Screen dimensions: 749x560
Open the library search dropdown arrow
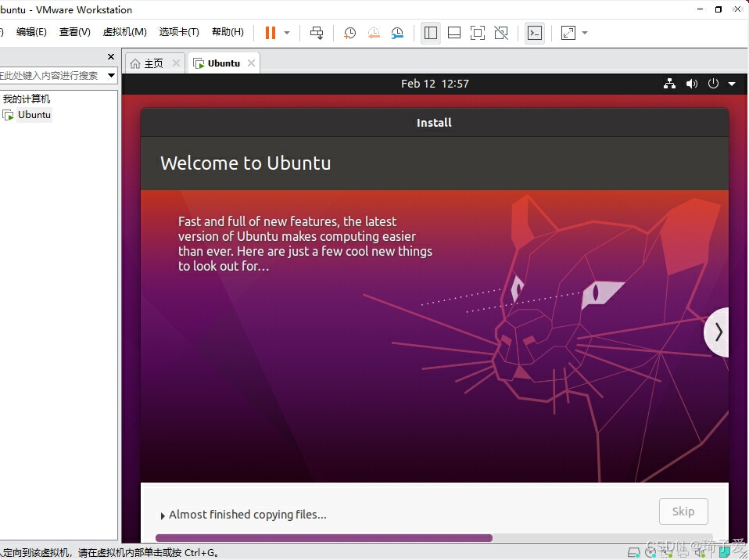(111, 75)
